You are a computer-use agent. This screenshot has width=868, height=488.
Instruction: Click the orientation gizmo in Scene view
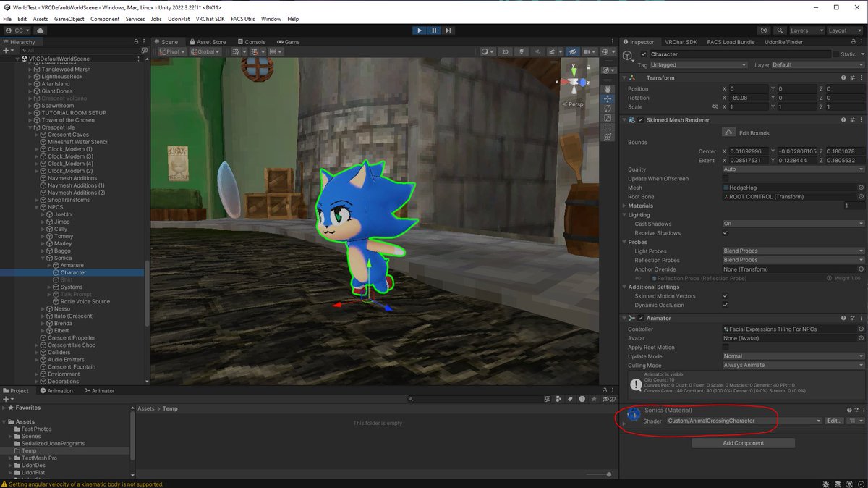point(574,81)
